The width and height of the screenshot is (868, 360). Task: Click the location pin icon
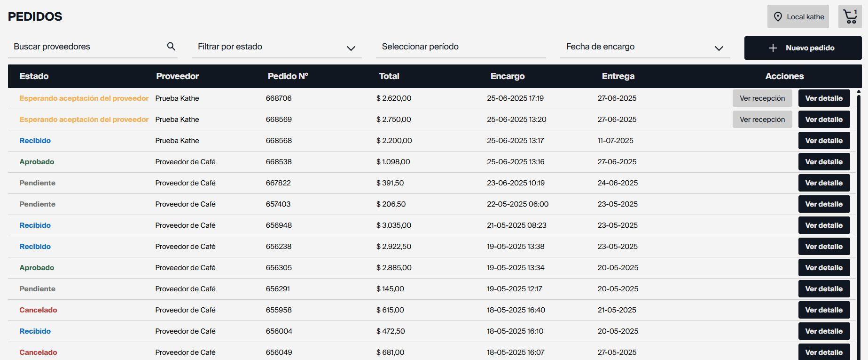pyautogui.click(x=778, y=17)
